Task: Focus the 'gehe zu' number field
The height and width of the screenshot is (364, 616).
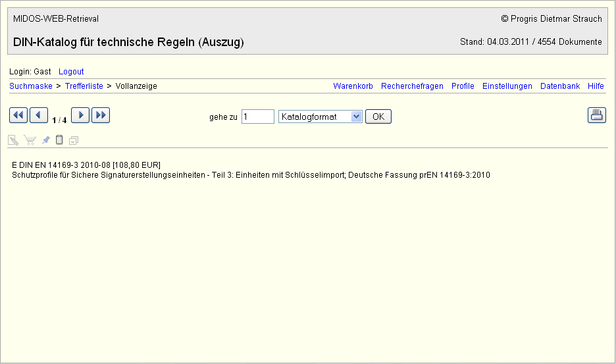Action: (257, 117)
